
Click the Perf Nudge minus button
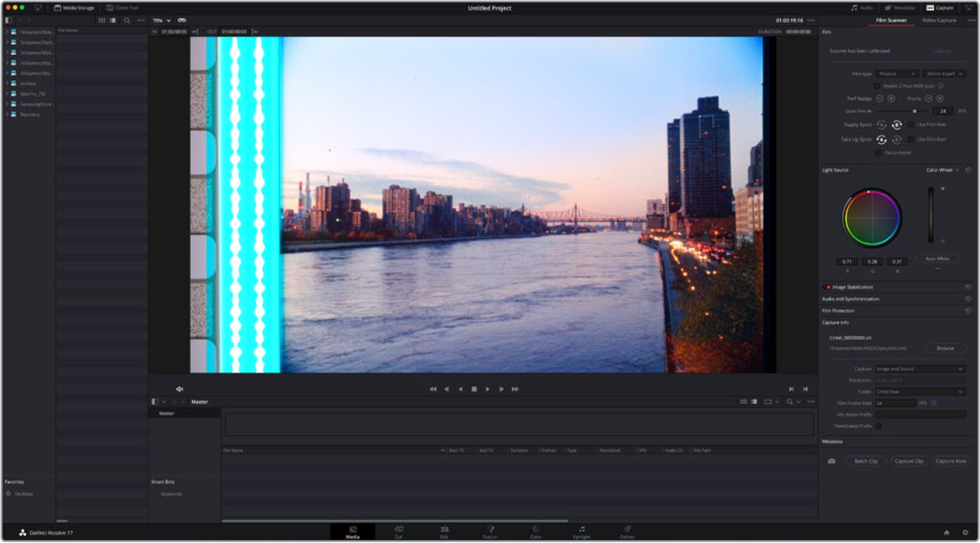pos(880,99)
